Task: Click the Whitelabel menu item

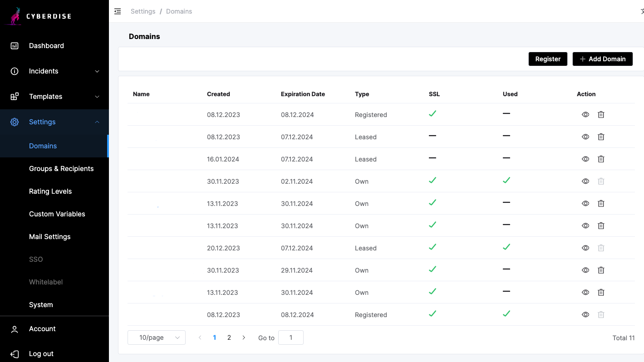Action: click(x=54, y=282)
